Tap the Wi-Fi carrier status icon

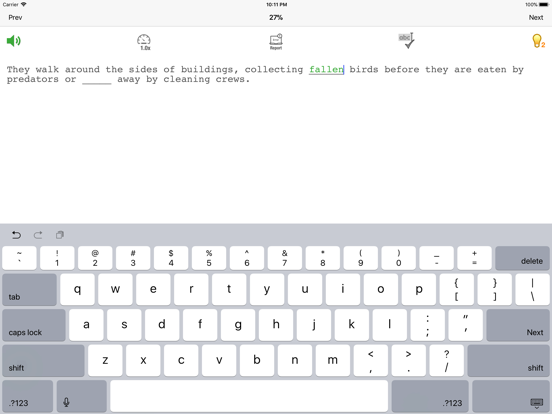click(24, 5)
